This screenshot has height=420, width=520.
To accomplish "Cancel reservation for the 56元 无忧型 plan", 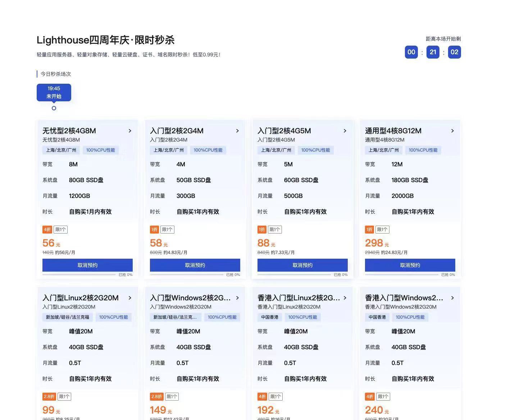I will tap(87, 265).
